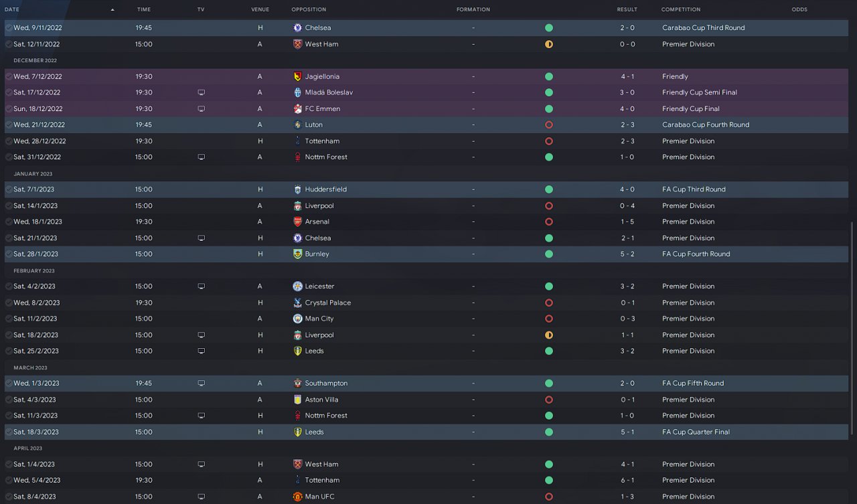Toggle the check circle next to Sat, 7/1/2023
857x504 pixels.
pyautogui.click(x=9, y=189)
